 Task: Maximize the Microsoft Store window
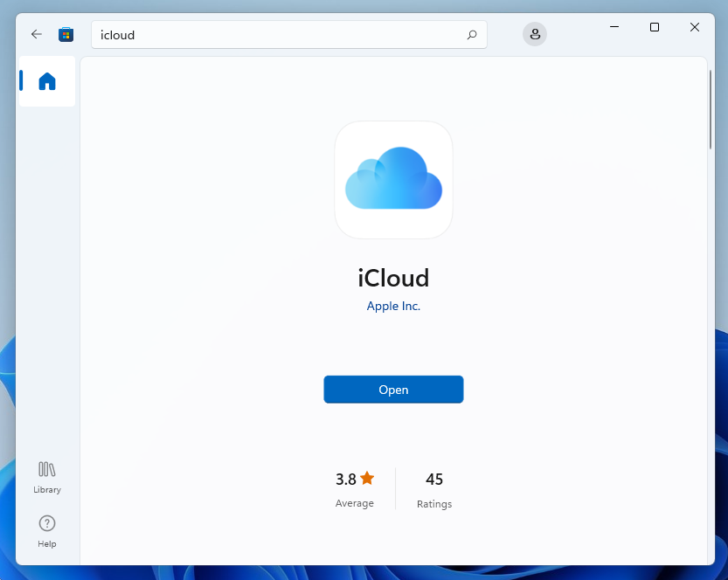point(655,27)
